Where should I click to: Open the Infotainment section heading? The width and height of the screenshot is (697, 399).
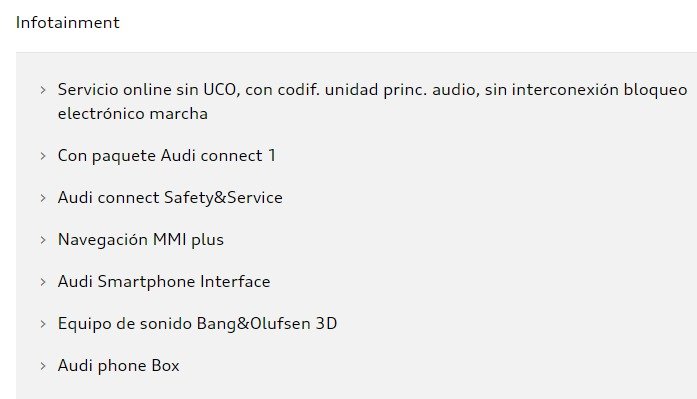pyautogui.click(x=68, y=22)
